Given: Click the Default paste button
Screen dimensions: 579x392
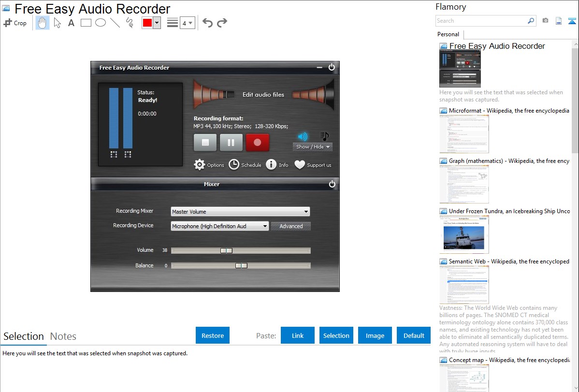Looking at the screenshot, I should 414,335.
